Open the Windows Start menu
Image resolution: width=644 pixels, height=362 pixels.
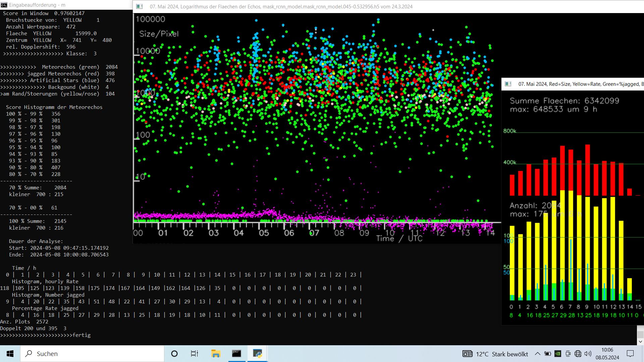pos(10,354)
